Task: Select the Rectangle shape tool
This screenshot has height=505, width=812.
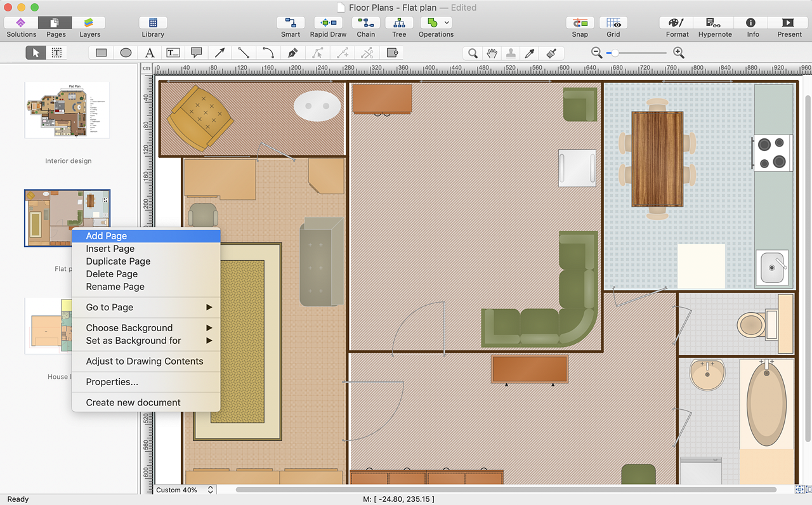Action: 101,53
